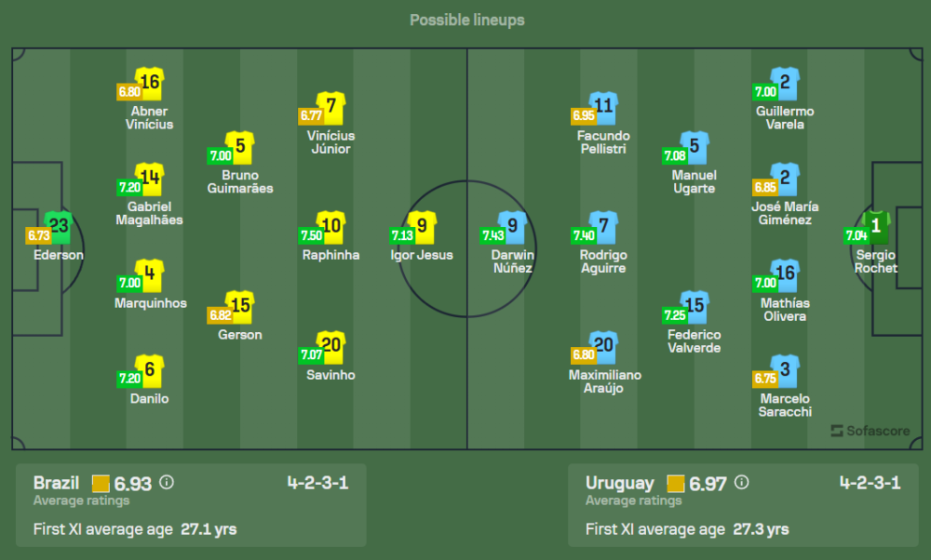Open info icon beside Uruguay's average rating

(x=741, y=483)
